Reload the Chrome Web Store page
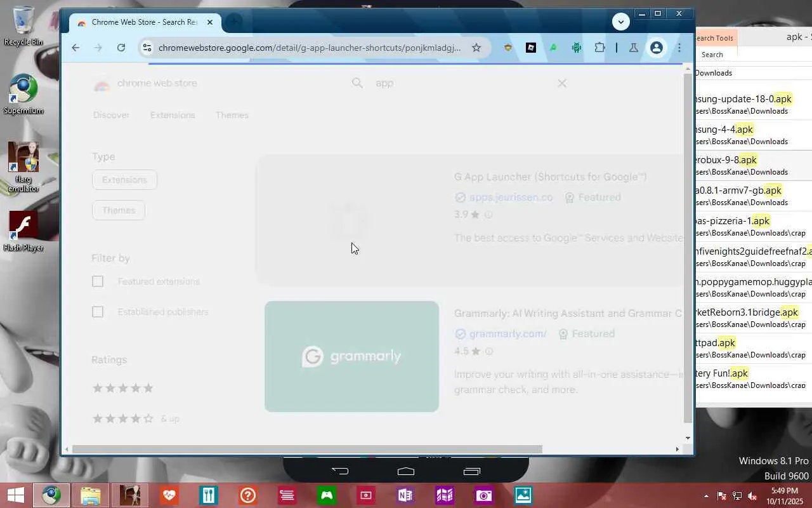The image size is (812, 508). pyautogui.click(x=121, y=48)
